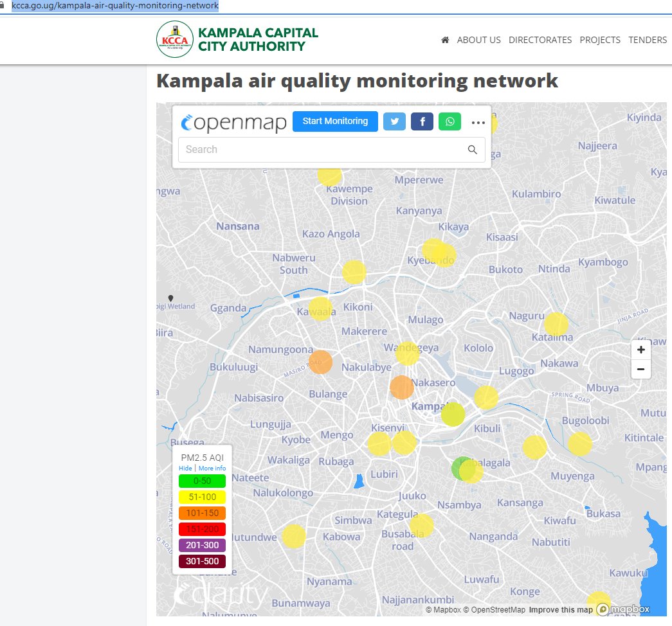Open the PROJECTS menu
This screenshot has width=672, height=626.
600,40
